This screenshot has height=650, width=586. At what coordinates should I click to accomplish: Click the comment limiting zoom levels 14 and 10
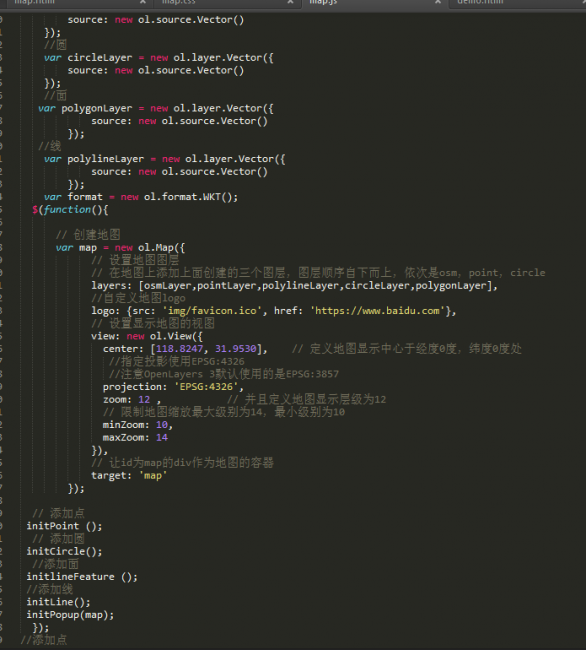[x=224, y=412]
